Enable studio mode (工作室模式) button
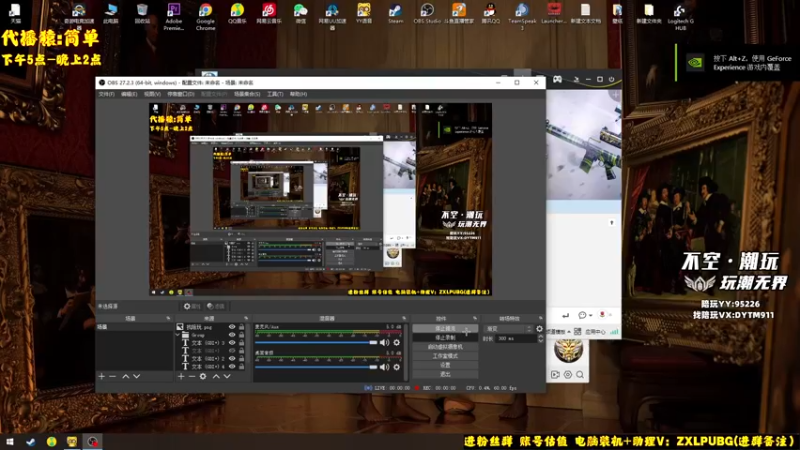This screenshot has height=450, width=800. (x=445, y=356)
